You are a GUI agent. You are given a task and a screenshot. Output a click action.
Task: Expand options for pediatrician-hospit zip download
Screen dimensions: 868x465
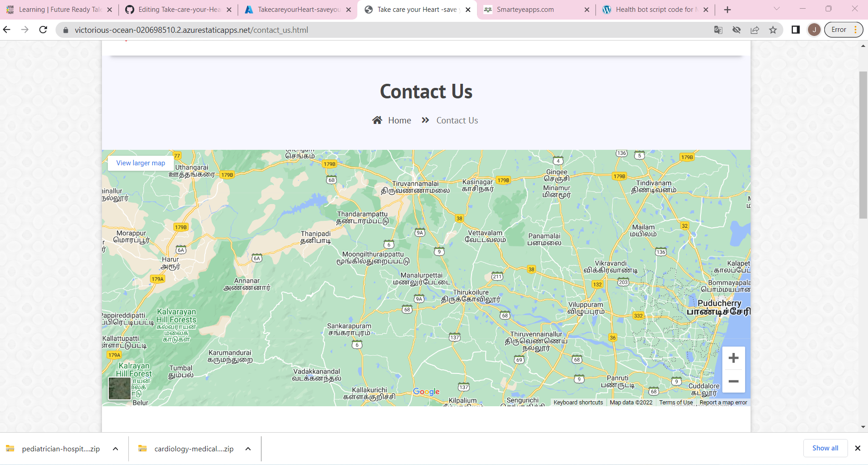pos(116,449)
